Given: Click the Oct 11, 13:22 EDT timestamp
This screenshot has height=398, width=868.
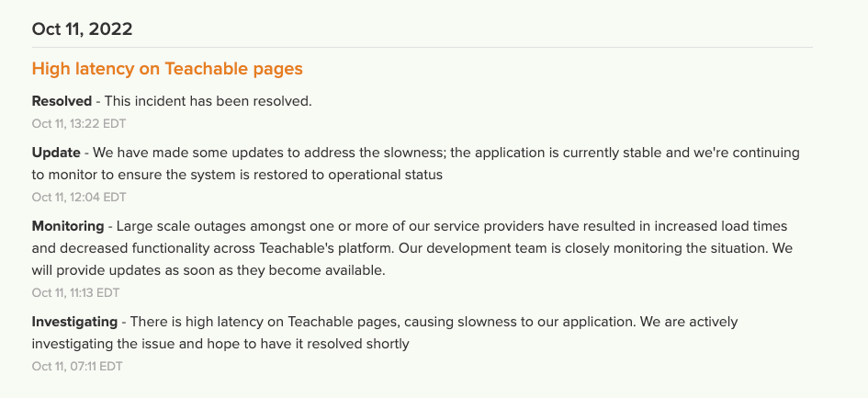Looking at the screenshot, I should click(x=79, y=122).
